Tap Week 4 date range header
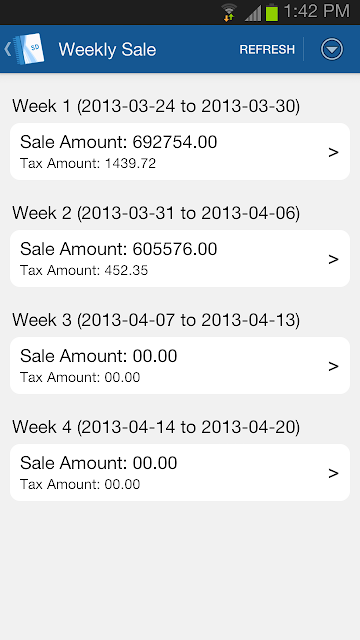The height and width of the screenshot is (640, 360). pos(156,427)
